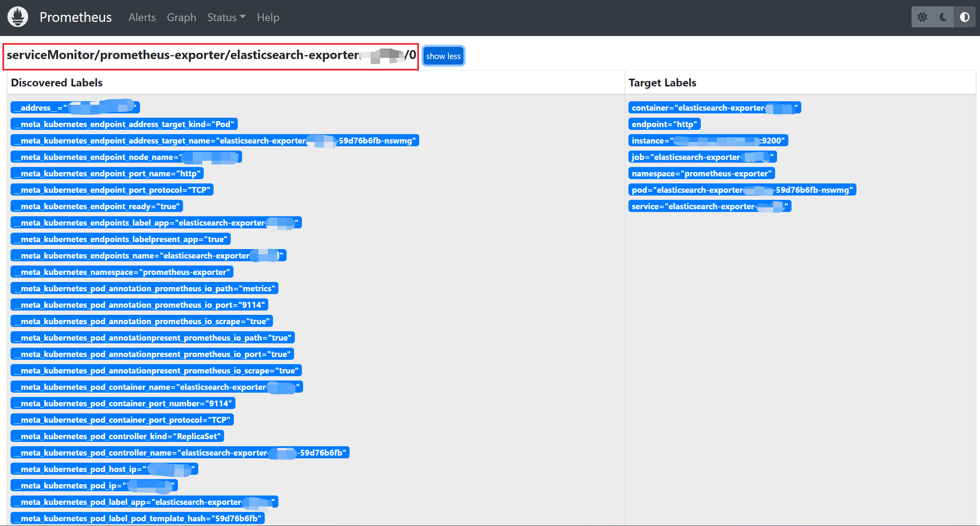This screenshot has height=526, width=980.
Task: Click __meta_kubernetes_pod_ip label badge
Action: pyautogui.click(x=94, y=485)
